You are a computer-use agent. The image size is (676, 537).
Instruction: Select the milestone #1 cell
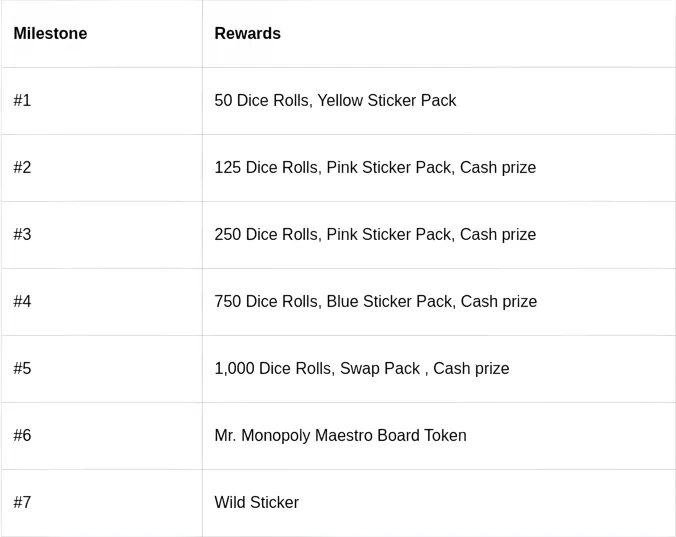[22, 101]
